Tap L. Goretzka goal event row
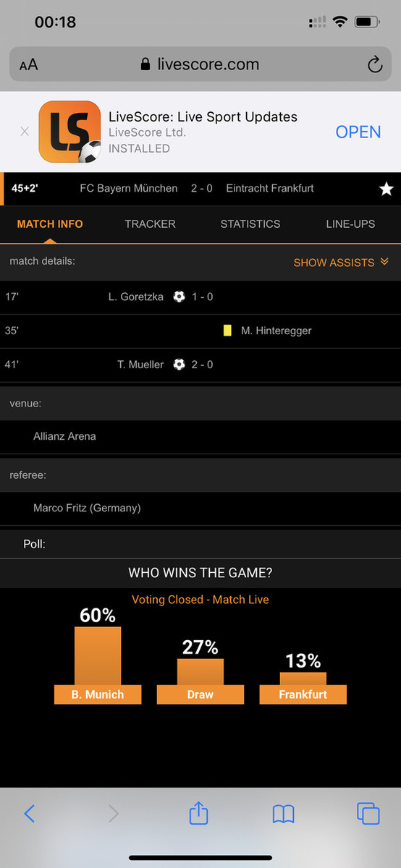 click(x=200, y=297)
